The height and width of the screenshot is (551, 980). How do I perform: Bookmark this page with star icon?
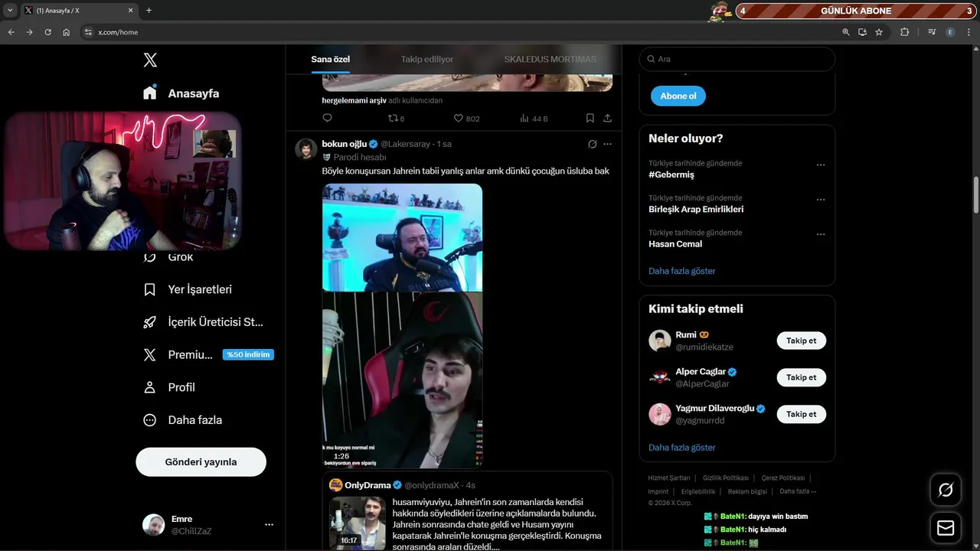click(879, 32)
